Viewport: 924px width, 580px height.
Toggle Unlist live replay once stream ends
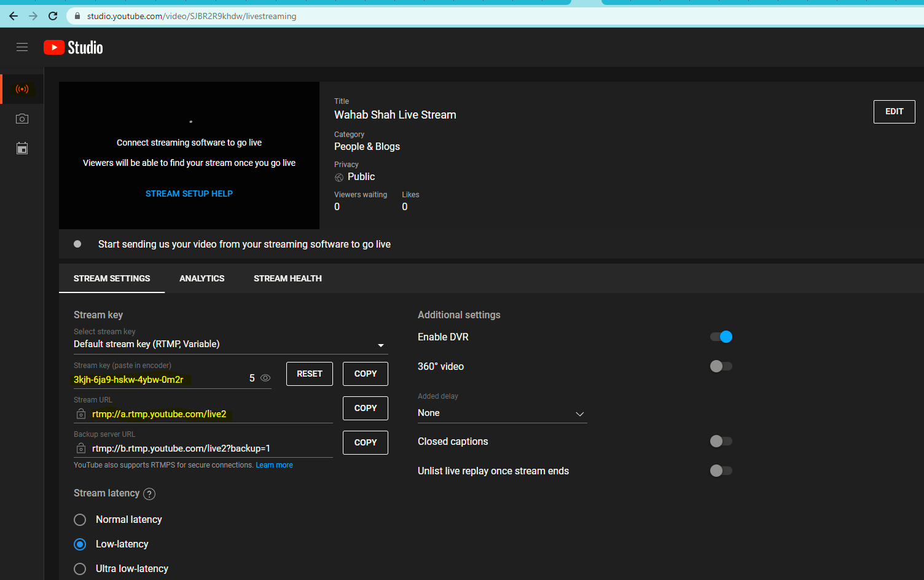[x=721, y=471]
